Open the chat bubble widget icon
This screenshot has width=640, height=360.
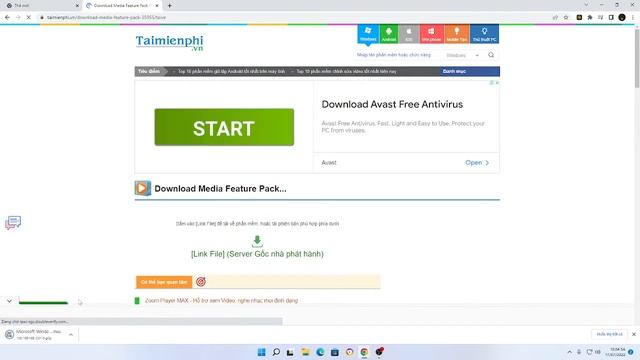click(x=13, y=223)
